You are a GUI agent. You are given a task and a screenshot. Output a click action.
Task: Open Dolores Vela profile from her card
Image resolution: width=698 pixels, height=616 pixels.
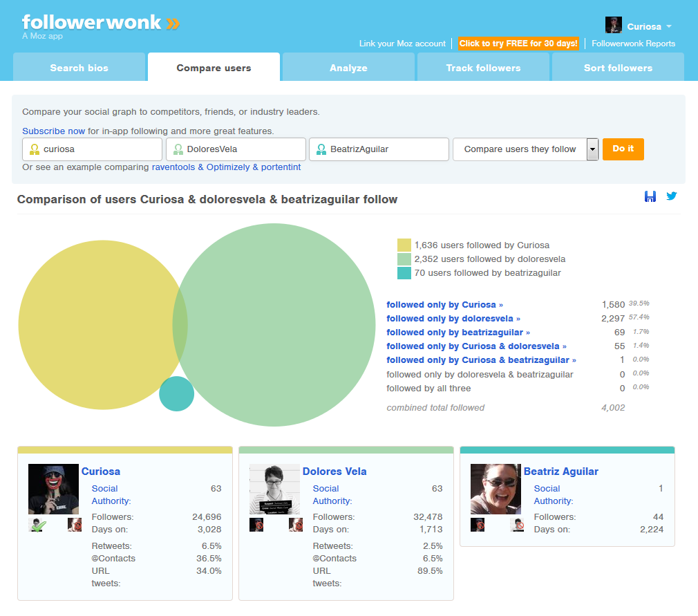click(x=334, y=471)
